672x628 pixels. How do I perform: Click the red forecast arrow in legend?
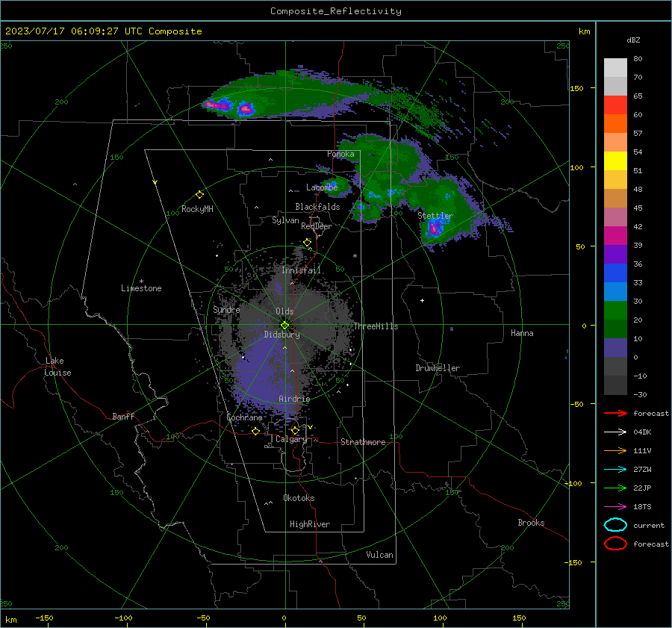point(615,413)
